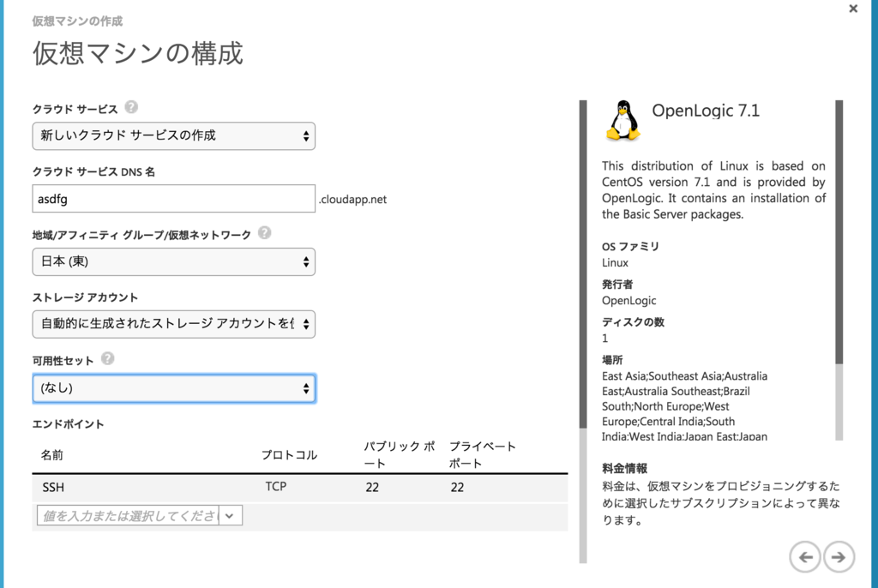The image size is (878, 588).
Task: Open help icon for 地域/アフィニティ グループ
Action: [264, 233]
